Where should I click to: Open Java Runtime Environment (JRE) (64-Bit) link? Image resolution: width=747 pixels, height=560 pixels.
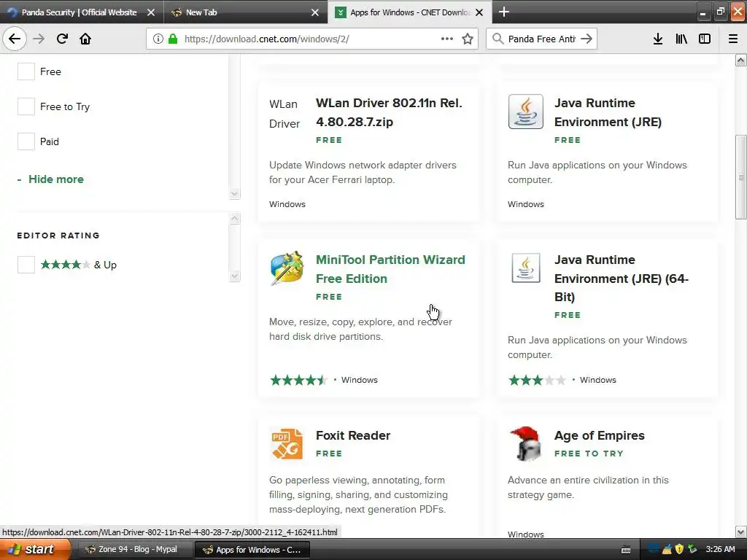click(622, 278)
